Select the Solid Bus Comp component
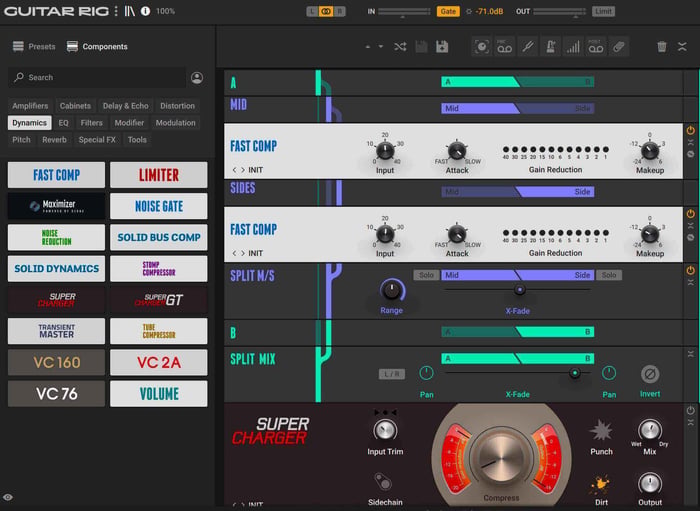Image resolution: width=700 pixels, height=511 pixels. pyautogui.click(x=158, y=237)
